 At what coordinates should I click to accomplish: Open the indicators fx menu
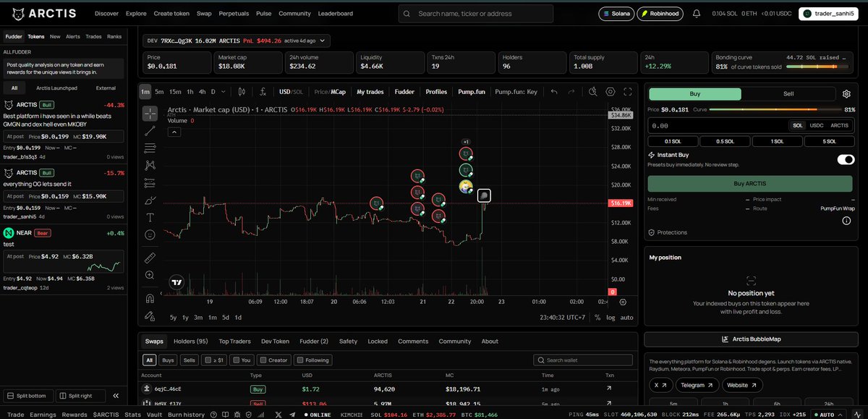coord(264,92)
